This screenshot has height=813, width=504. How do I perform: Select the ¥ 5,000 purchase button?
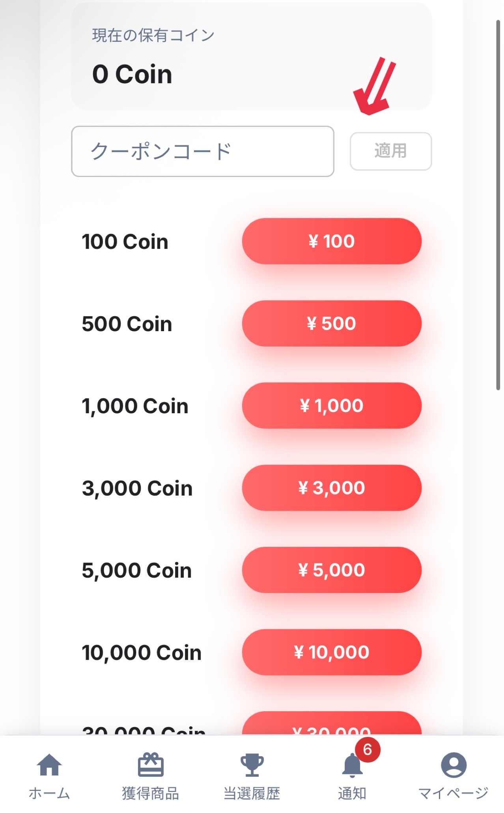click(332, 570)
